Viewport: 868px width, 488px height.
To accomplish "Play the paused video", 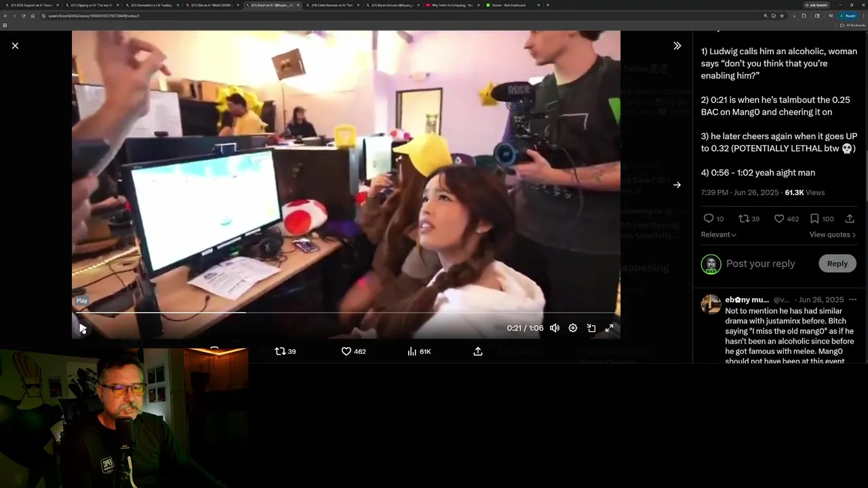I will [x=82, y=328].
